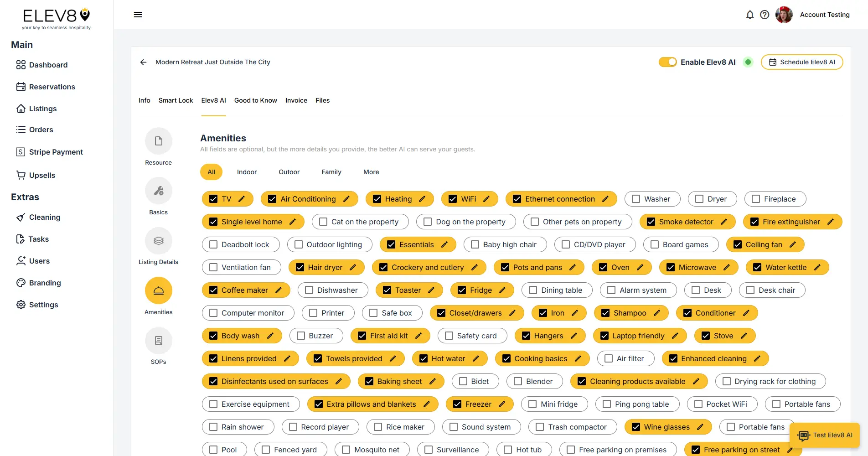This screenshot has width=868, height=456.
Task: Click the pencil icon next to Coffee maker
Action: [x=279, y=290]
